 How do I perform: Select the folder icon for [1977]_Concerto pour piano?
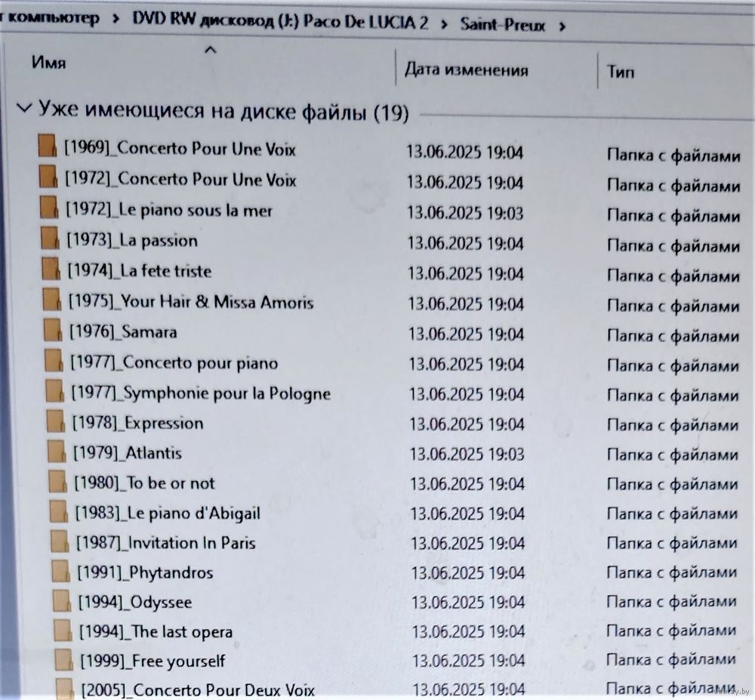click(54, 360)
